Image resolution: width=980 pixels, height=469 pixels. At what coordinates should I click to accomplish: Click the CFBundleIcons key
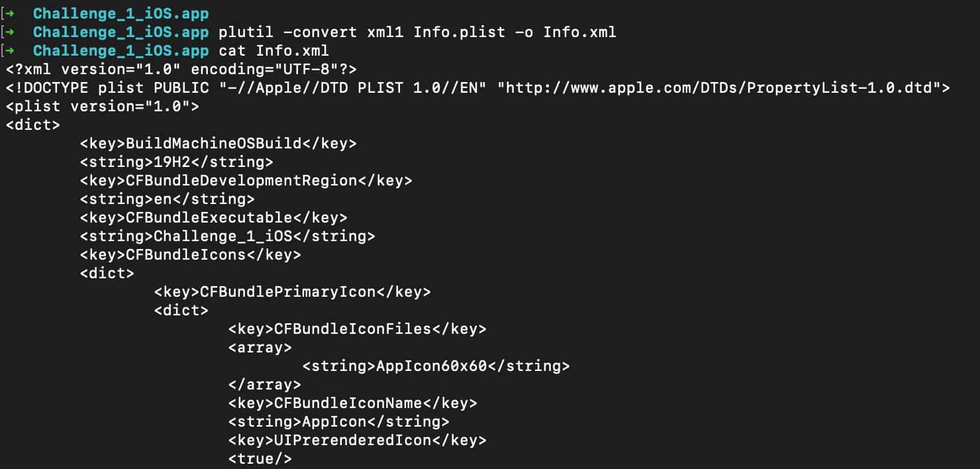pyautogui.click(x=191, y=254)
